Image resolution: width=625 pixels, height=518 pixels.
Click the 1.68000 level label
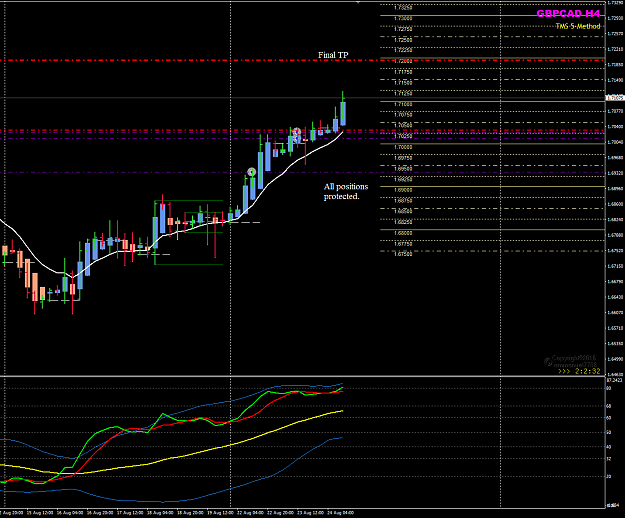tap(403, 233)
